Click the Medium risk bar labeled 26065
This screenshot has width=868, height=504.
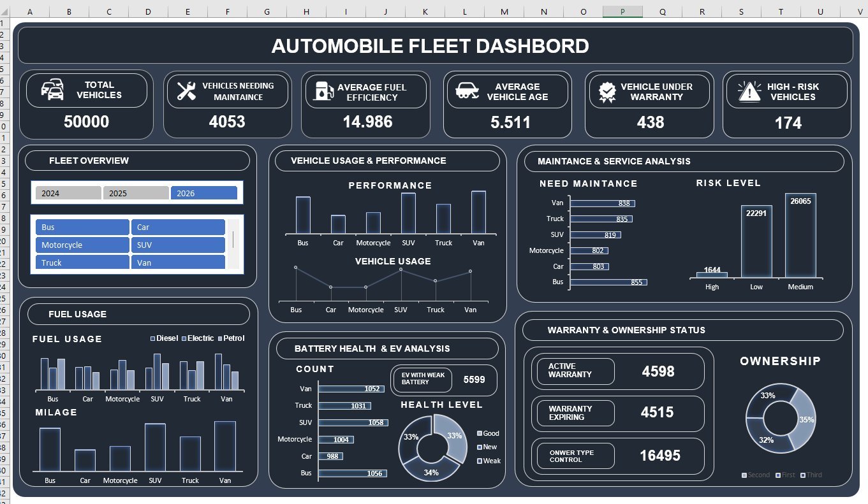[800, 236]
